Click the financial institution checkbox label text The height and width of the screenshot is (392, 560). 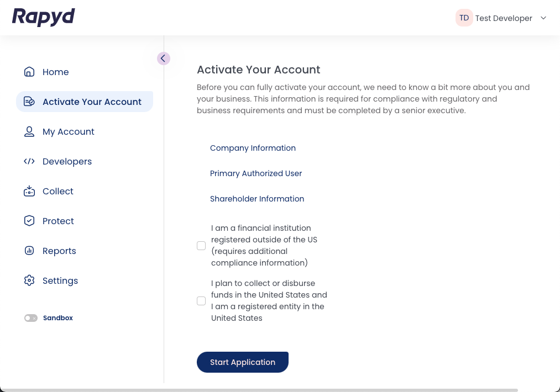click(x=264, y=245)
